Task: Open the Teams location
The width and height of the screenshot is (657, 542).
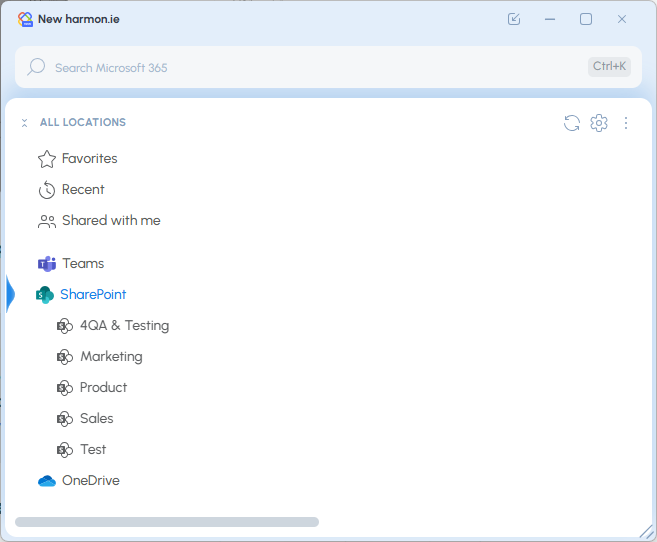Action: tap(83, 263)
